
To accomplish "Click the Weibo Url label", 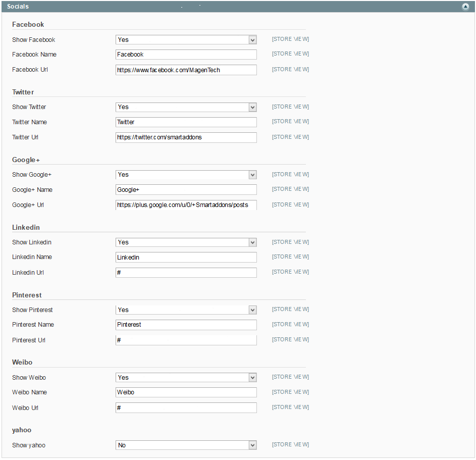I will (x=25, y=408).
